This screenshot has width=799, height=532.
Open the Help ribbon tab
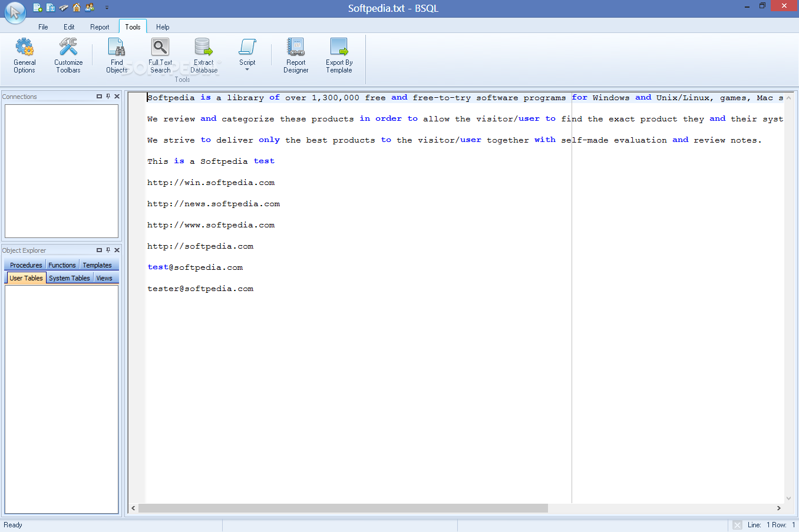point(163,27)
